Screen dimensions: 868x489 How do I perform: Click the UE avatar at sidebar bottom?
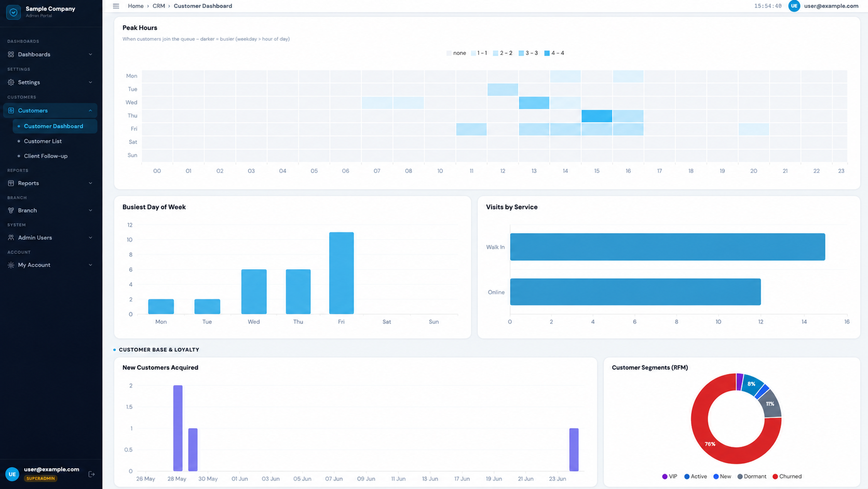12,474
